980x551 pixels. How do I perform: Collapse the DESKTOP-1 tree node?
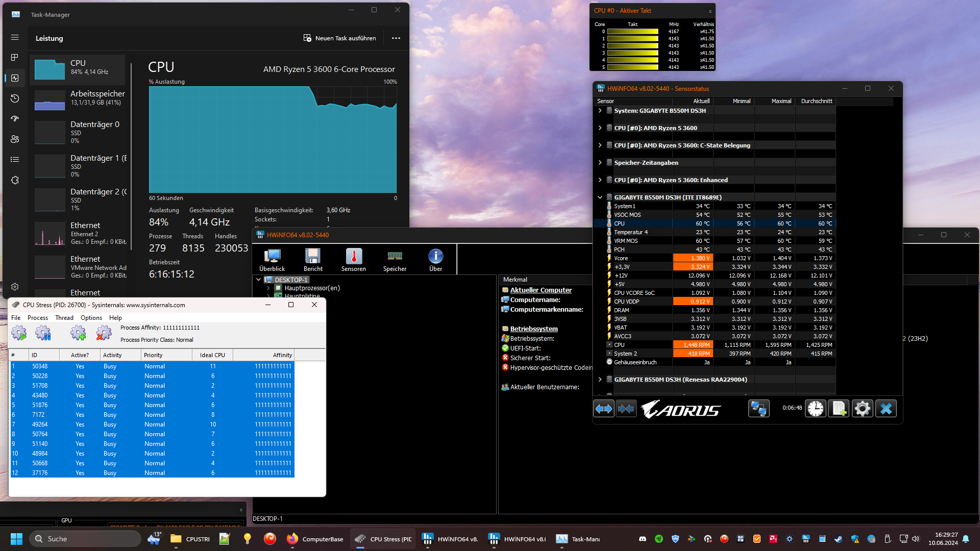coord(259,280)
